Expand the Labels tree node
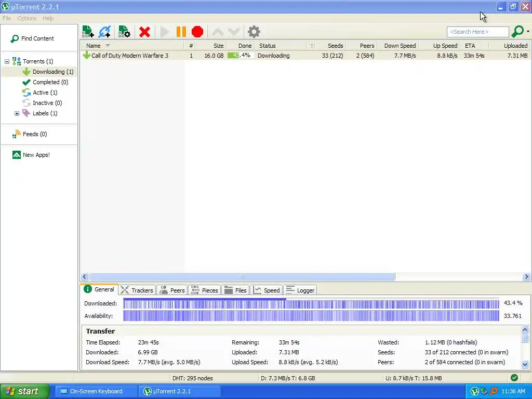Viewport: 532px width, 399px height. (17, 113)
